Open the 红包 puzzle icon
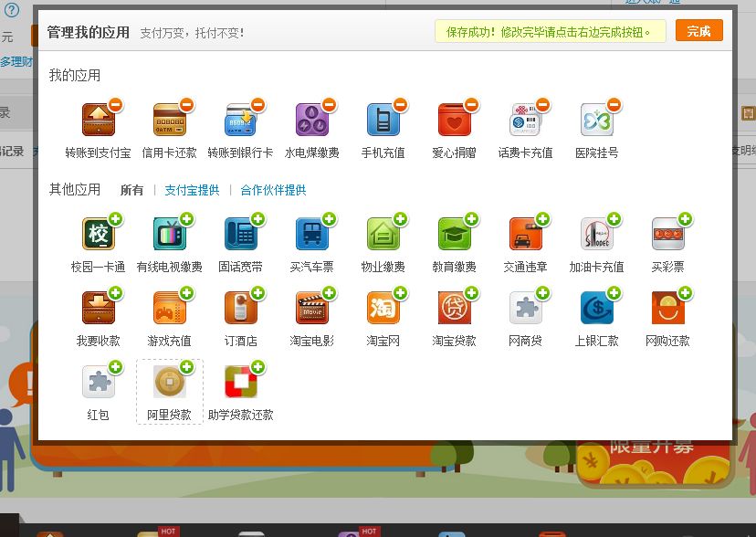The image size is (756, 537). click(99, 382)
